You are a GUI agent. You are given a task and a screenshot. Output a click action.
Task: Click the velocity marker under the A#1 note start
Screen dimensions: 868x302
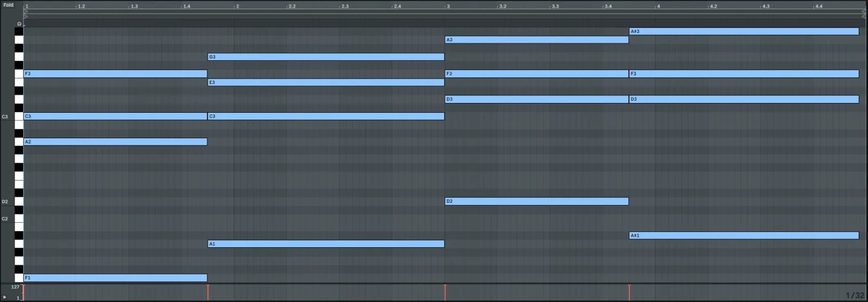629,292
